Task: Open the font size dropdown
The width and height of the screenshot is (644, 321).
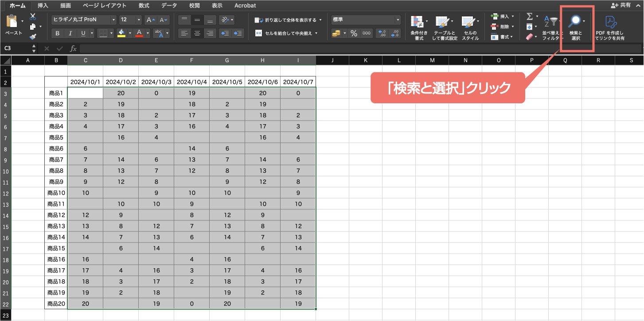Action: coord(139,20)
